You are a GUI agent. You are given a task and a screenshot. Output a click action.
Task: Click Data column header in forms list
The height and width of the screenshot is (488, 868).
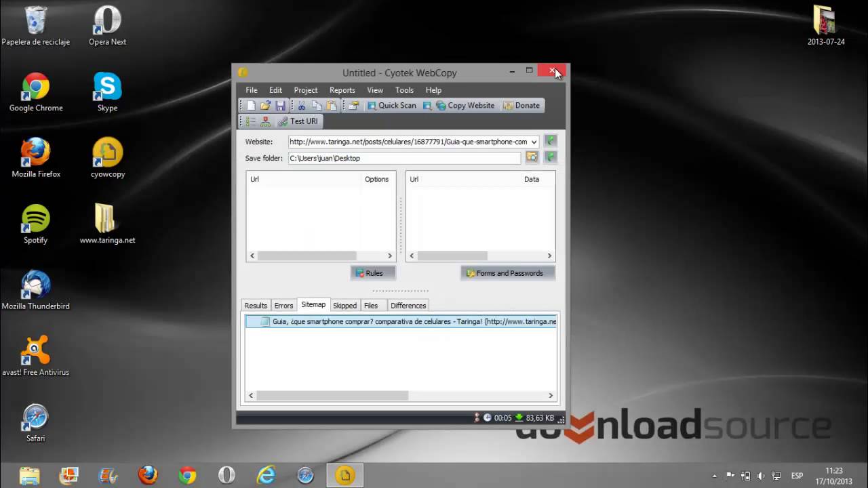tap(532, 180)
